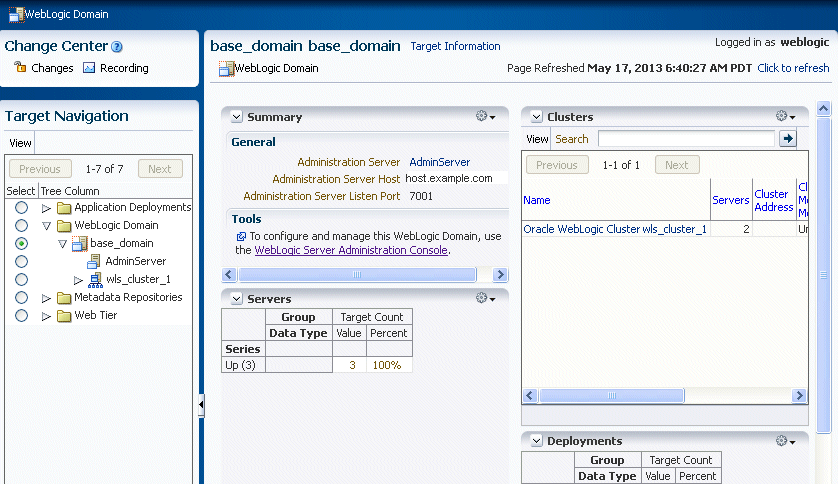Click to refresh the page
This screenshot has height=484, width=838.
click(x=793, y=68)
